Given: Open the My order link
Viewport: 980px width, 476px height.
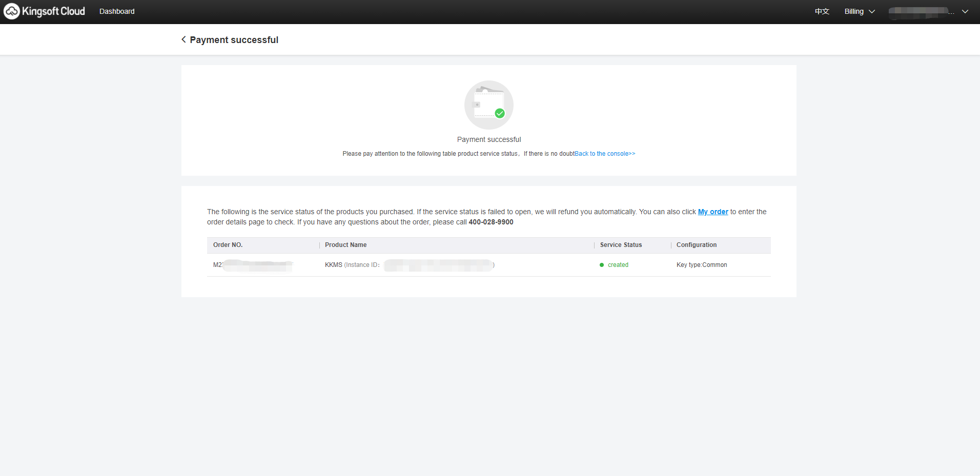Looking at the screenshot, I should point(713,212).
